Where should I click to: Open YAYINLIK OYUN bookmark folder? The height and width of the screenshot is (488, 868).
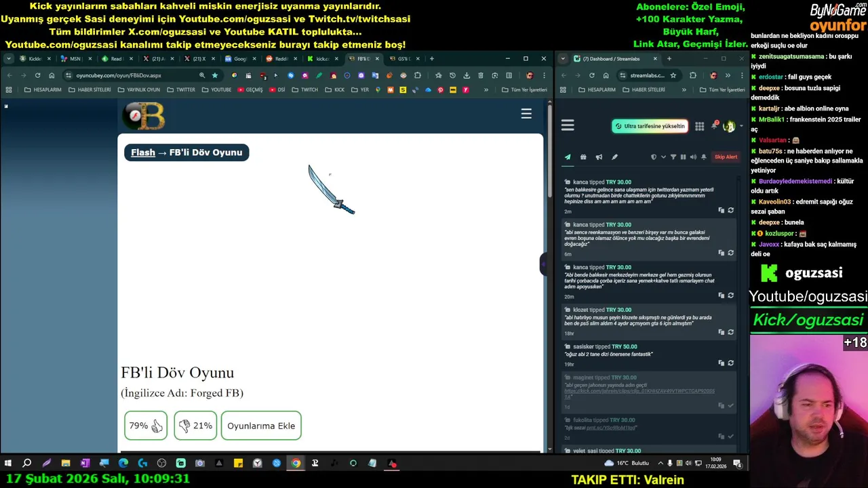[x=138, y=89]
